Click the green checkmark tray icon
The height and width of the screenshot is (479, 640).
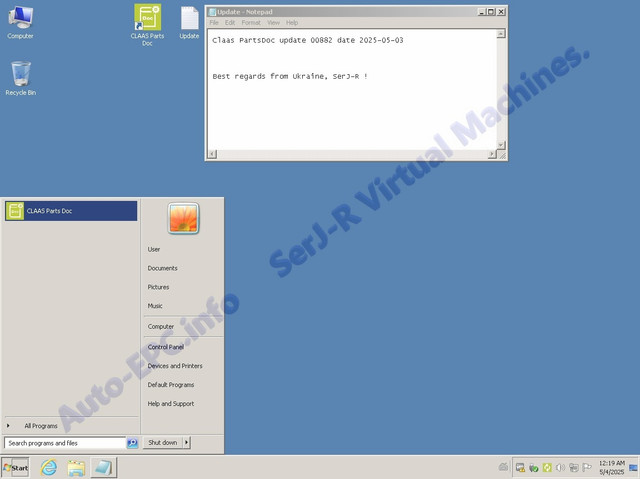[533, 468]
